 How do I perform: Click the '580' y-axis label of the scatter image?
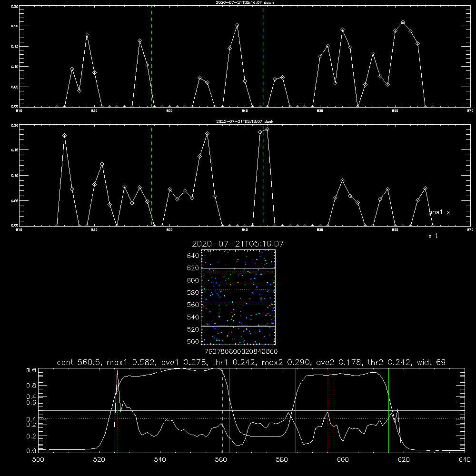pos(193,293)
